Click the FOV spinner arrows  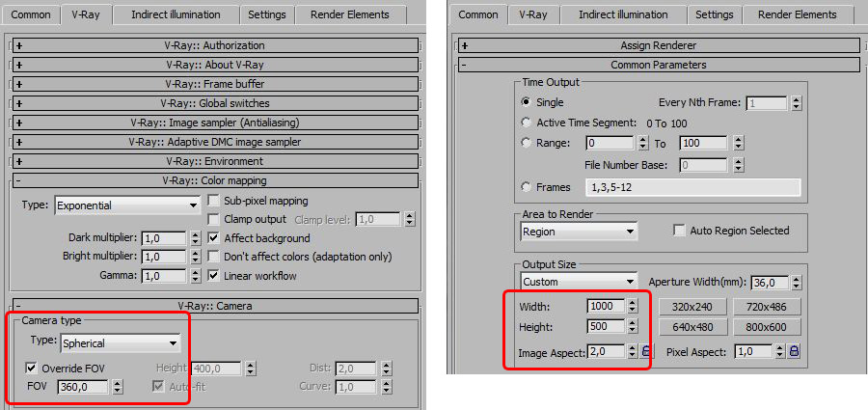[x=118, y=387]
